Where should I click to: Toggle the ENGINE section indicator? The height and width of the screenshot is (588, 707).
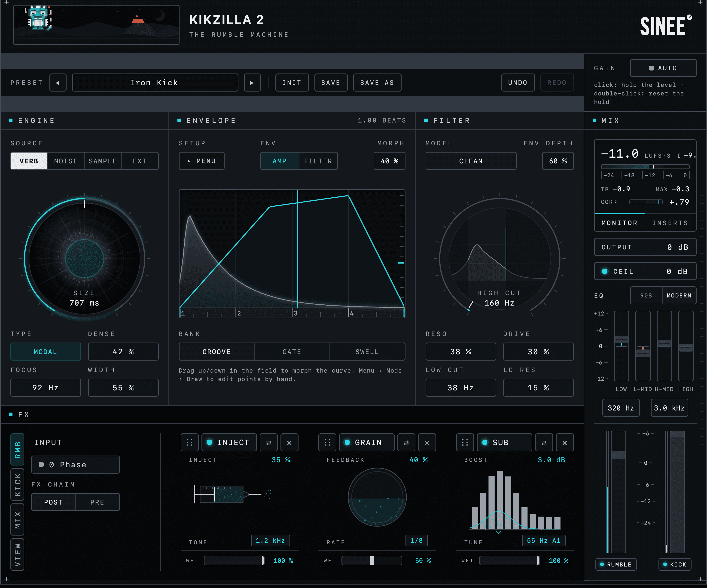click(11, 120)
